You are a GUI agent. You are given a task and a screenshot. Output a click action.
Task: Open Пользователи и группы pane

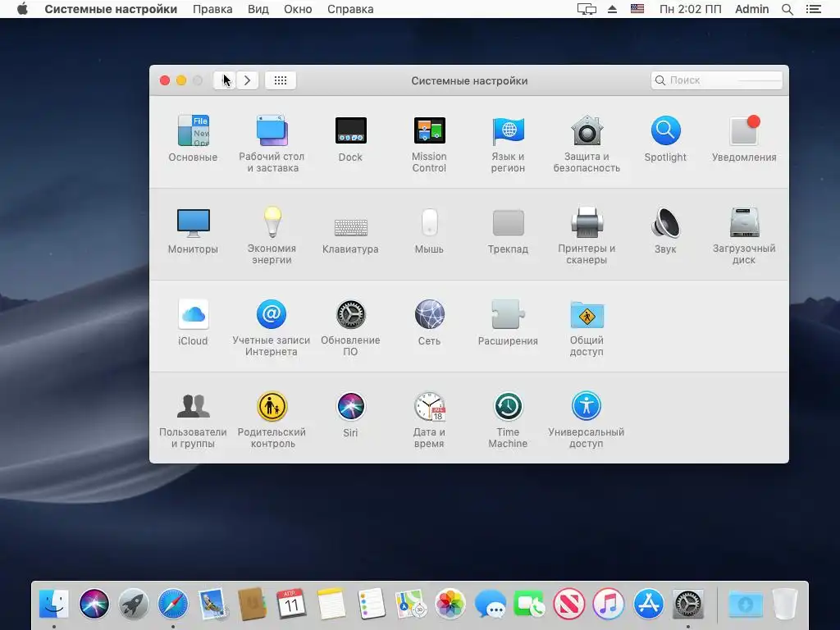193,420
